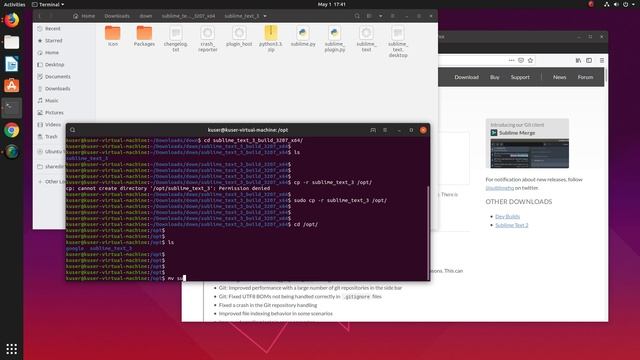The image size is (640, 360).
Task: Select the crash_reporter file
Action: (207, 39)
